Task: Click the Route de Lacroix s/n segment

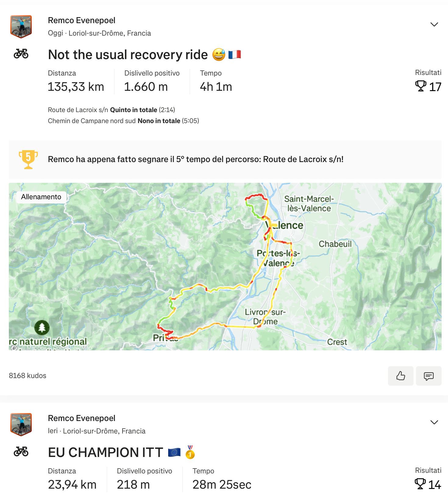Action: click(78, 110)
